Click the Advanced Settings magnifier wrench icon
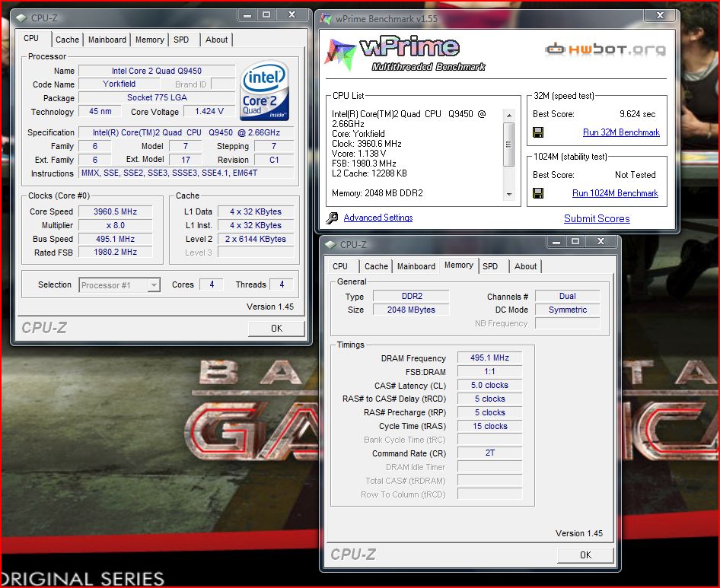Image resolution: width=720 pixels, height=588 pixels. (332, 218)
